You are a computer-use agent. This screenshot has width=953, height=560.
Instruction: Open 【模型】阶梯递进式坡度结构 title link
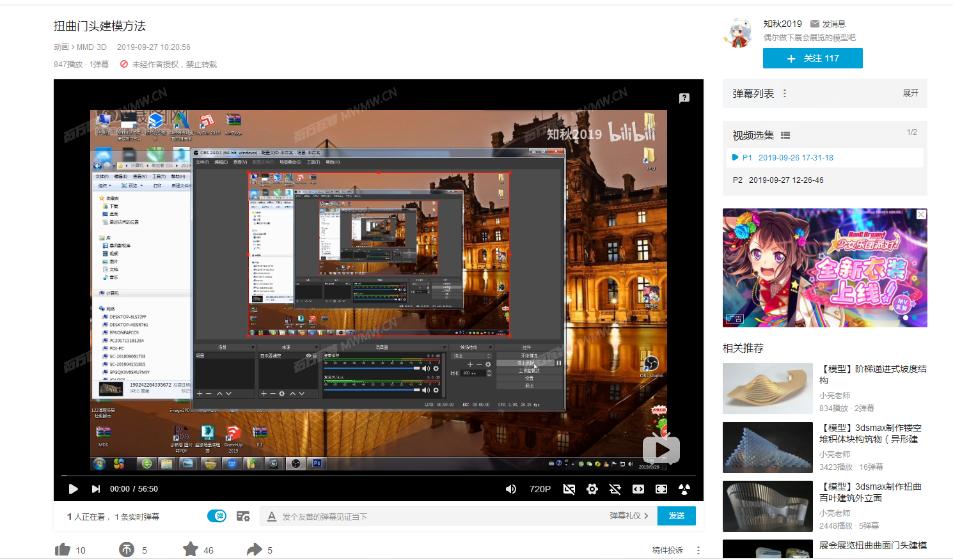click(x=873, y=375)
